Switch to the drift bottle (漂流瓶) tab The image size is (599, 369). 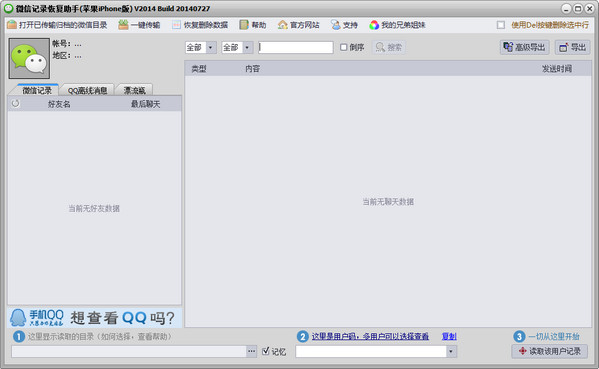[x=134, y=90]
